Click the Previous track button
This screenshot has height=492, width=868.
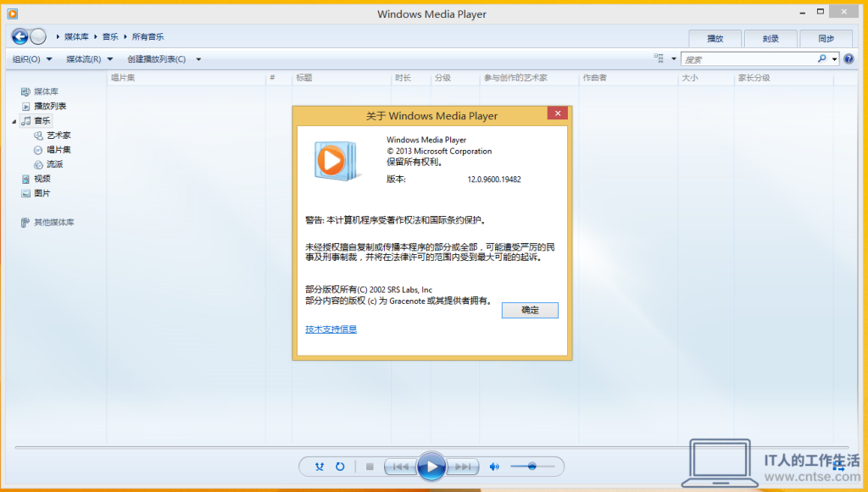(x=401, y=467)
